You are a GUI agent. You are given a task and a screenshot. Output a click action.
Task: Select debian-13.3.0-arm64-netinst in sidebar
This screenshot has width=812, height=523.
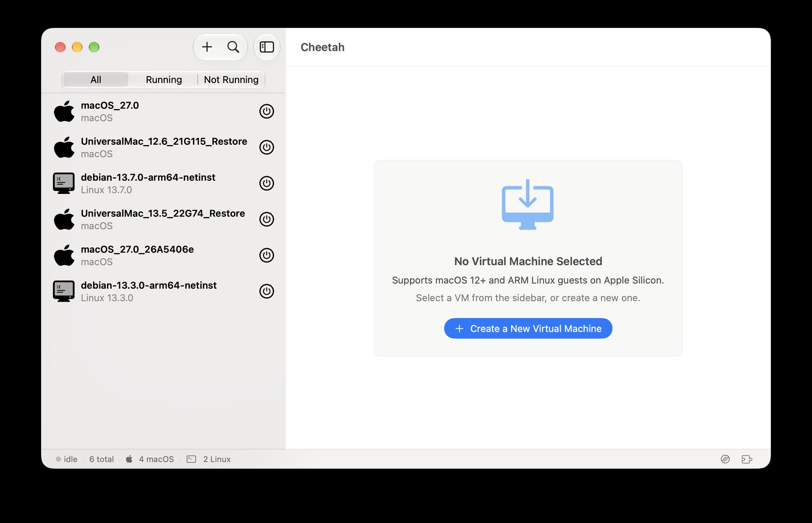163,292
